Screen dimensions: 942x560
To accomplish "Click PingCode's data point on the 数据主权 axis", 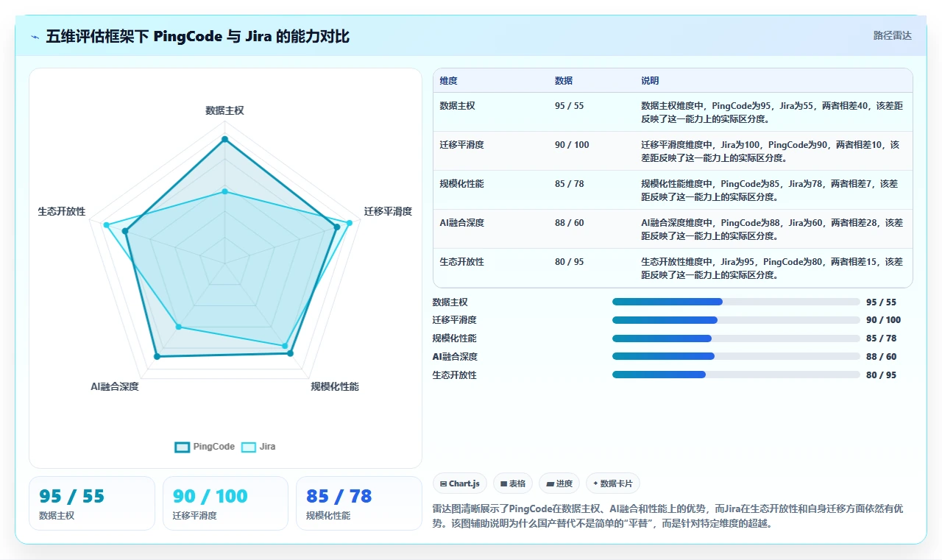I will [224, 139].
